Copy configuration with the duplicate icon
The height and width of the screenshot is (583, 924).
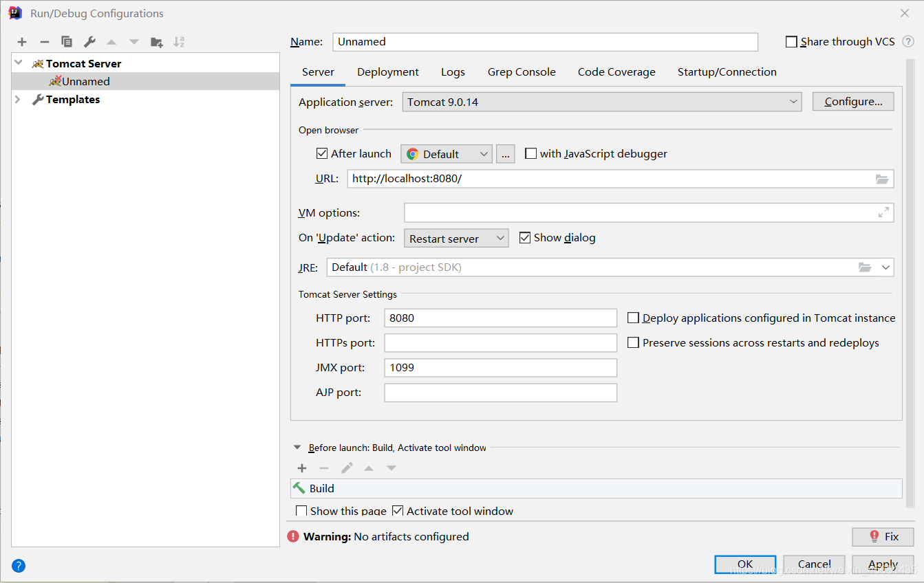[67, 42]
